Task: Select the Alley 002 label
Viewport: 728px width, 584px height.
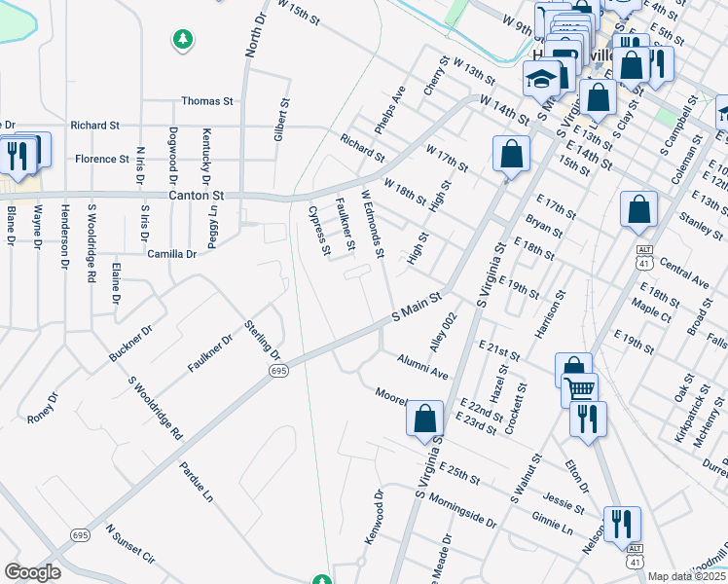Action: point(444,332)
